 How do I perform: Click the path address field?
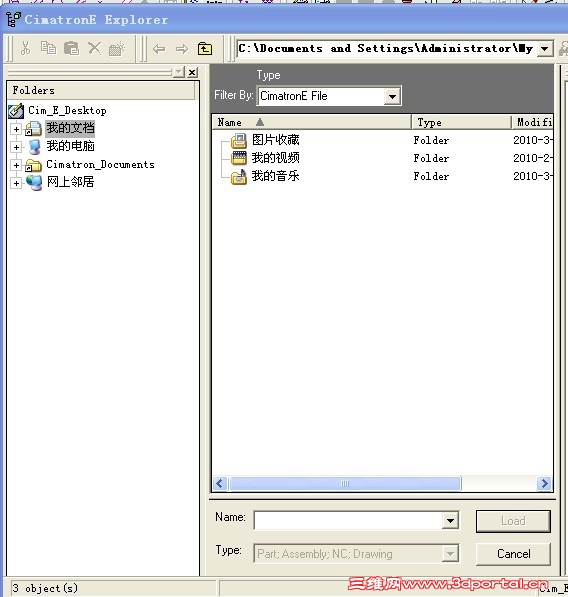click(x=387, y=49)
